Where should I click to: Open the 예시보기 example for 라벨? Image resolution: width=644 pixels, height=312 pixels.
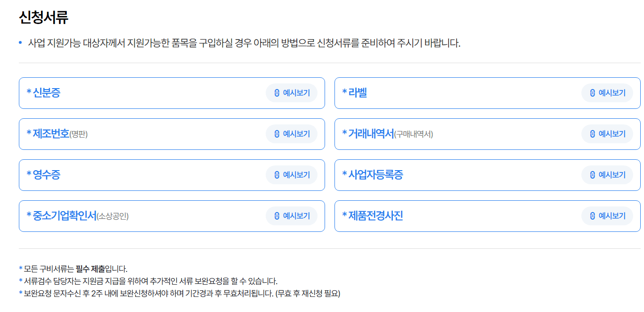[608, 93]
